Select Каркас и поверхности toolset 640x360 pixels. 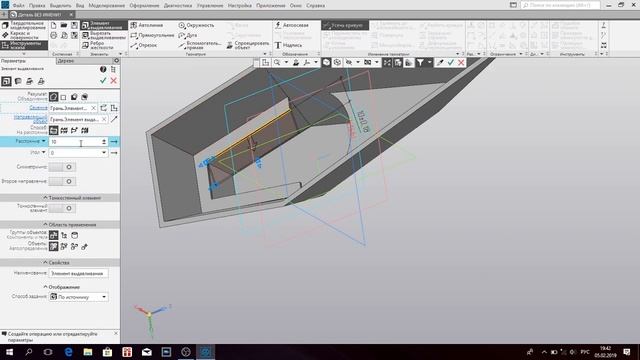[24, 35]
